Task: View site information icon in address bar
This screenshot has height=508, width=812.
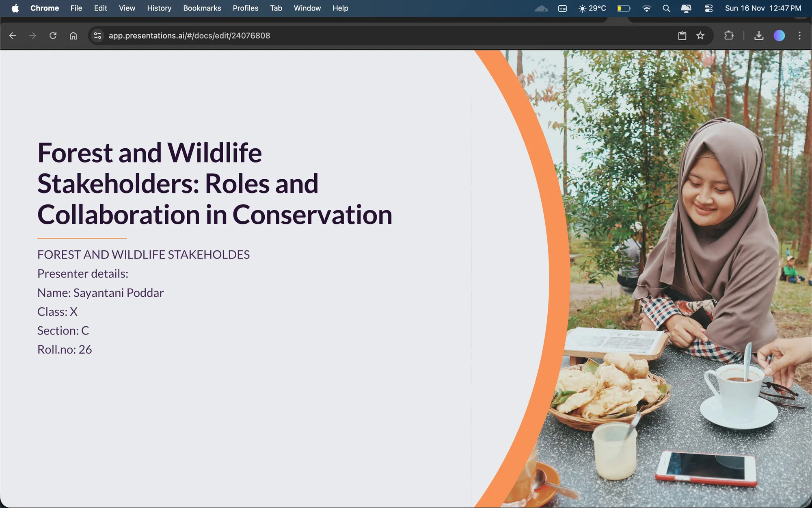Action: 97,36
